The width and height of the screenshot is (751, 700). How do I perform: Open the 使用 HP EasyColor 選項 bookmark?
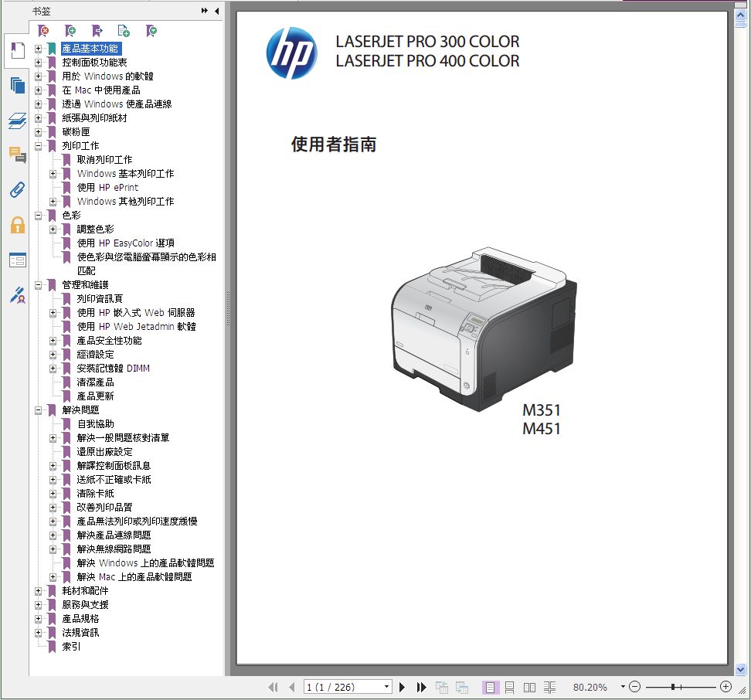click(125, 243)
